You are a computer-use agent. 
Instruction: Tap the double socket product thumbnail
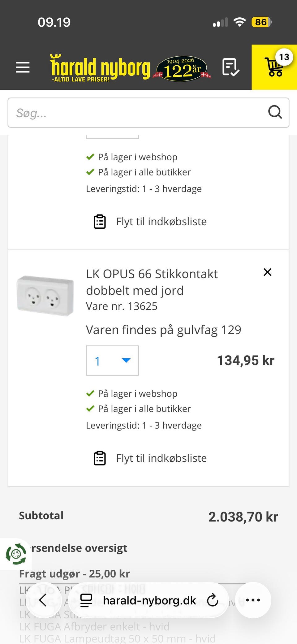[45, 296]
